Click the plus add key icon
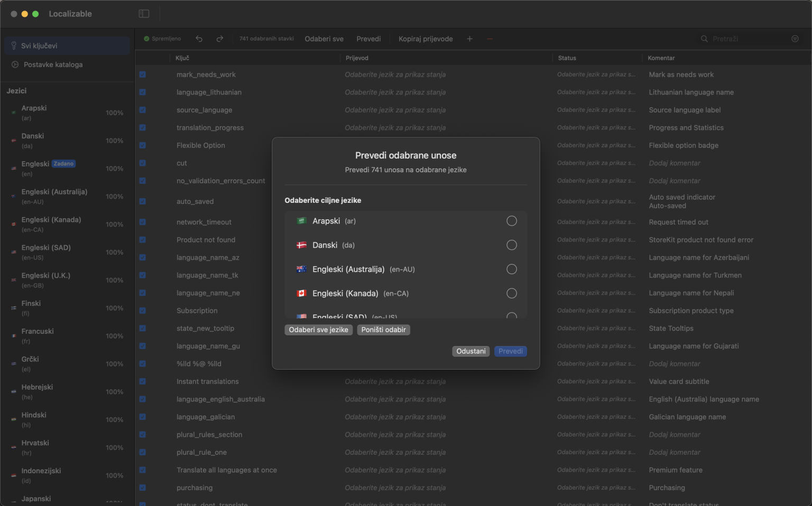Image resolution: width=812 pixels, height=506 pixels. point(469,39)
